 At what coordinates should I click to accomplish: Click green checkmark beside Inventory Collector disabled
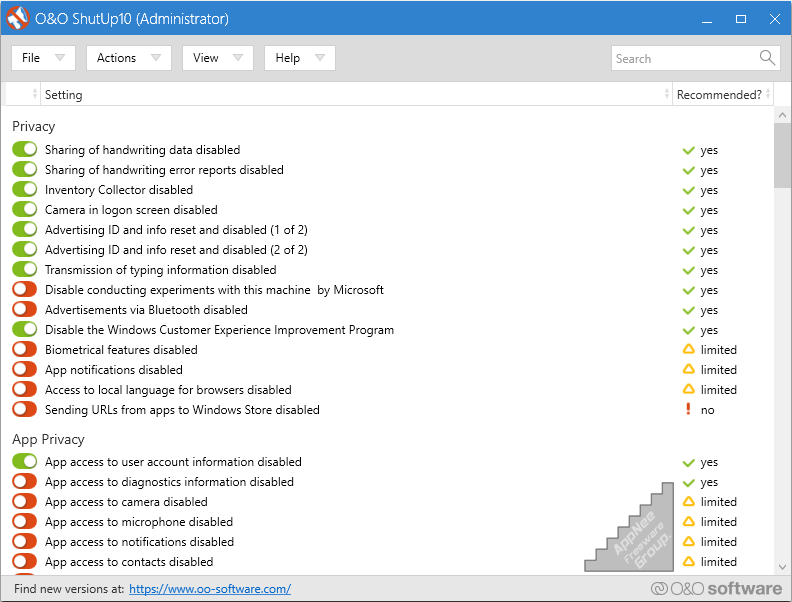point(688,190)
